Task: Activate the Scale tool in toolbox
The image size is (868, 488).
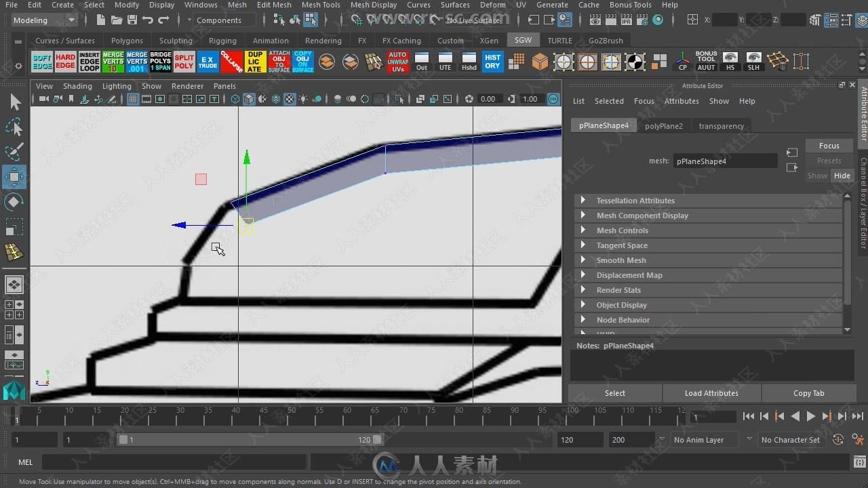Action: [x=15, y=227]
